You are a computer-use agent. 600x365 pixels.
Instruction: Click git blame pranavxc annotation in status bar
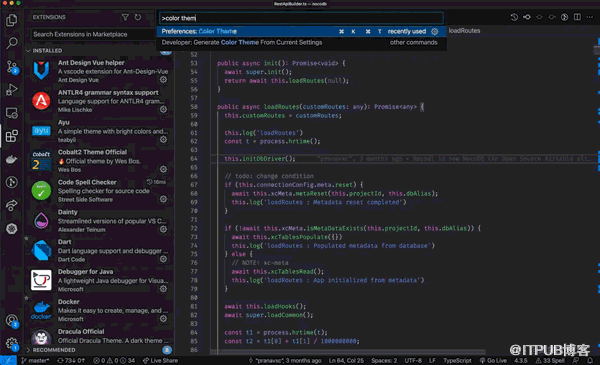pyautogui.click(x=285, y=360)
